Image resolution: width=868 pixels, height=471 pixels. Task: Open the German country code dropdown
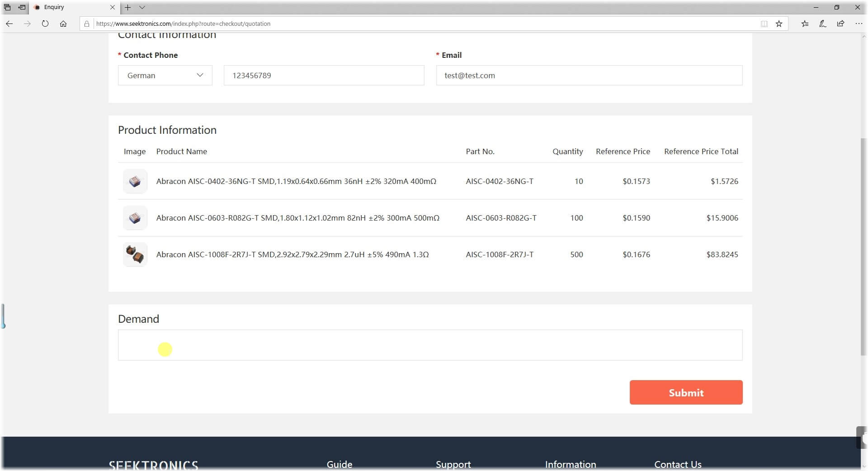(165, 75)
